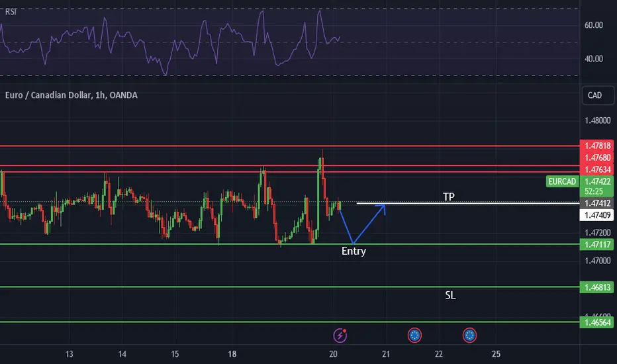The height and width of the screenshot is (364, 617).
Task: Click the red 1.47818 price label
Action: point(597,146)
